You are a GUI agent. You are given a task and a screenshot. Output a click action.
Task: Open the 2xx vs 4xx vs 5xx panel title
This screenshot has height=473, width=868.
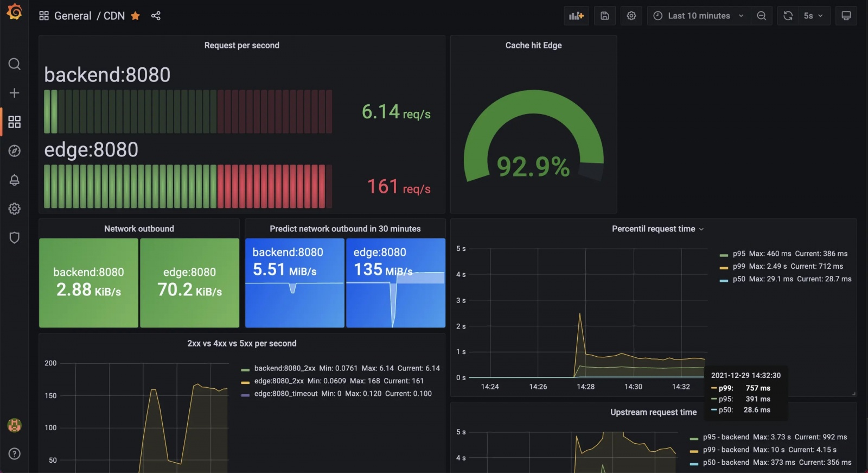pos(242,344)
